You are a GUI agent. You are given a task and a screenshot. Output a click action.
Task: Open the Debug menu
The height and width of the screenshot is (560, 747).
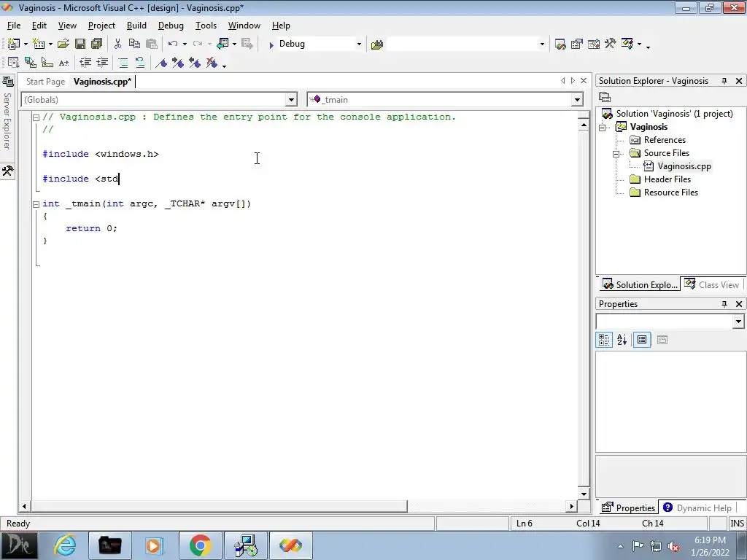(x=171, y=26)
